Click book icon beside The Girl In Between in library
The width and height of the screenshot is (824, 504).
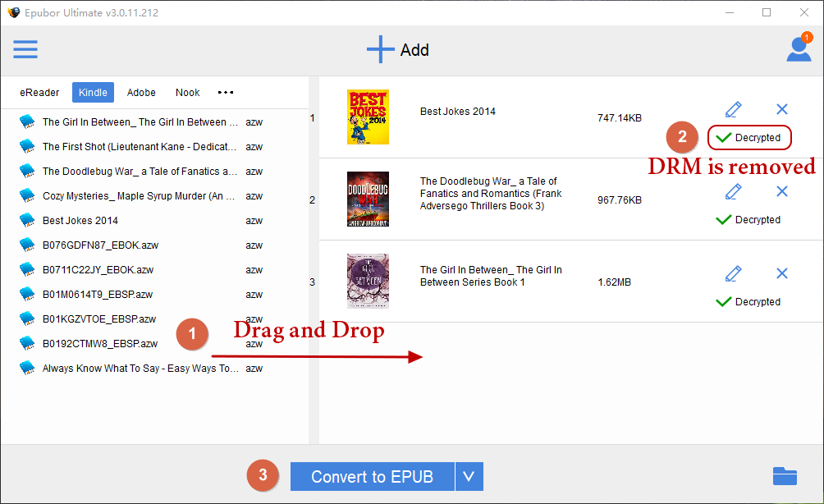(27, 121)
